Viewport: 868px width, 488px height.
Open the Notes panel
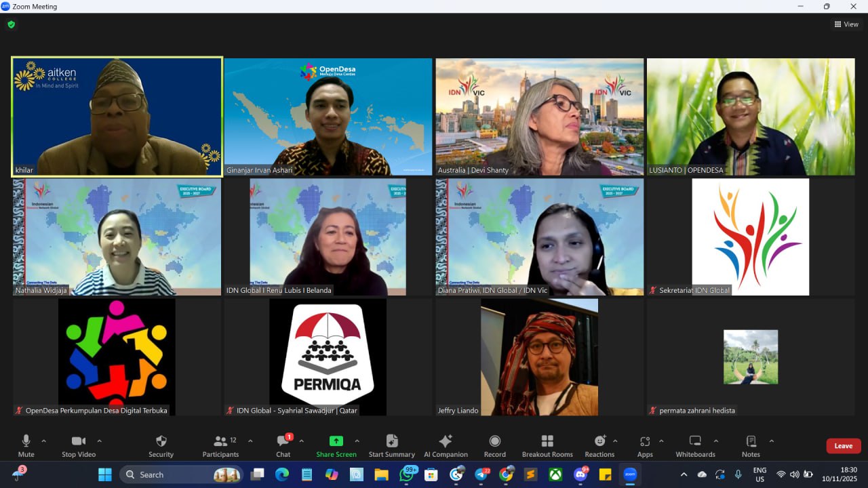(x=751, y=445)
